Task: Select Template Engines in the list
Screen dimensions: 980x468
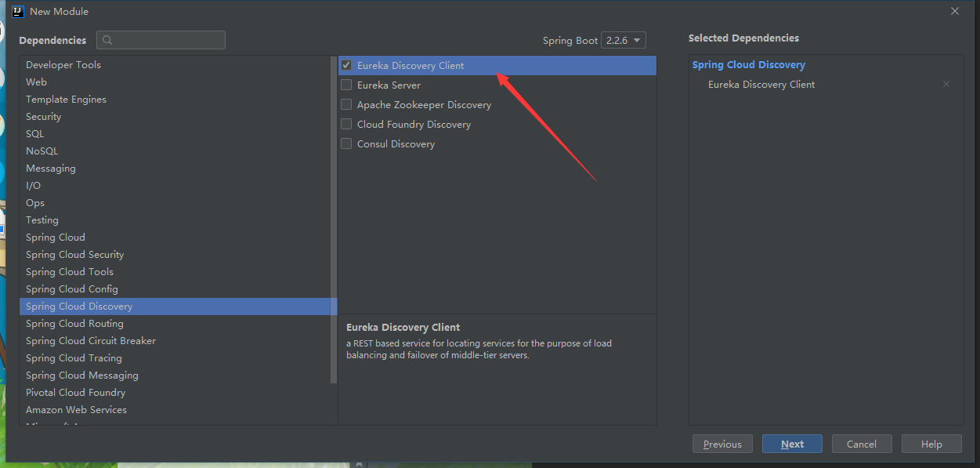Action: pyautogui.click(x=66, y=100)
